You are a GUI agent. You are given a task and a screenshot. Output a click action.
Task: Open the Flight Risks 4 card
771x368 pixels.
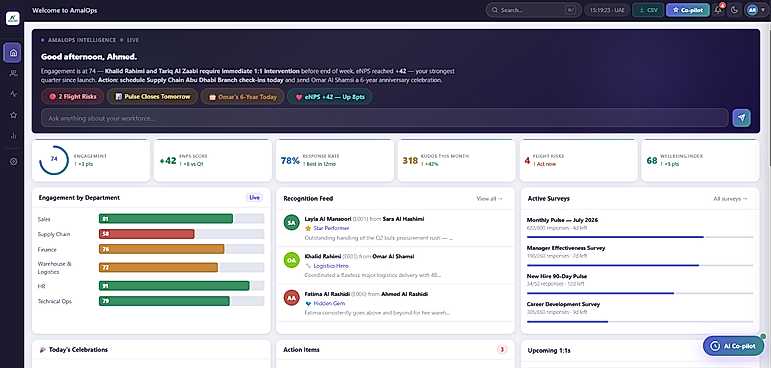(x=578, y=160)
